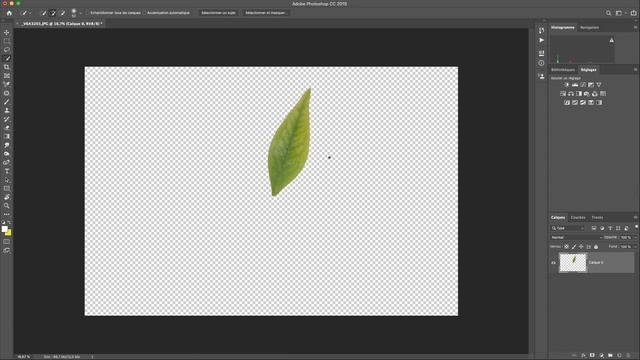640x360 pixels.
Task: Open the workspace switcher button
Action: (620, 13)
